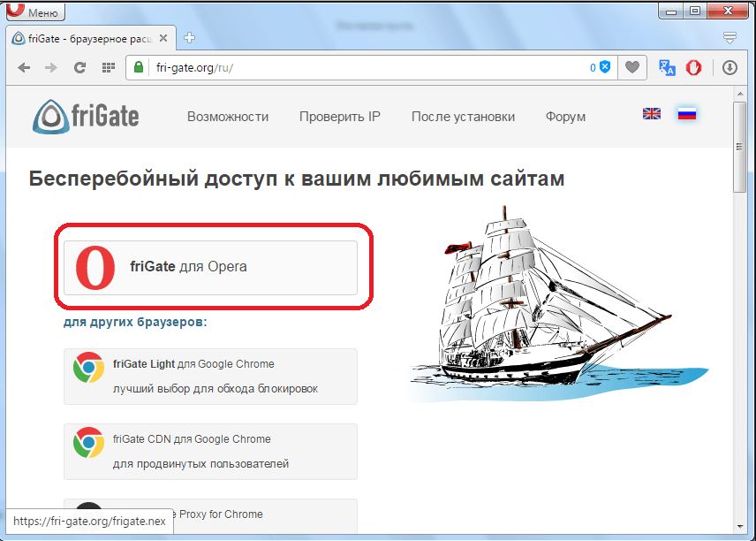Image resolution: width=756 pixels, height=541 pixels.
Task: Click 'лучший выбор для обхода блокировок' text
Action: (215, 388)
